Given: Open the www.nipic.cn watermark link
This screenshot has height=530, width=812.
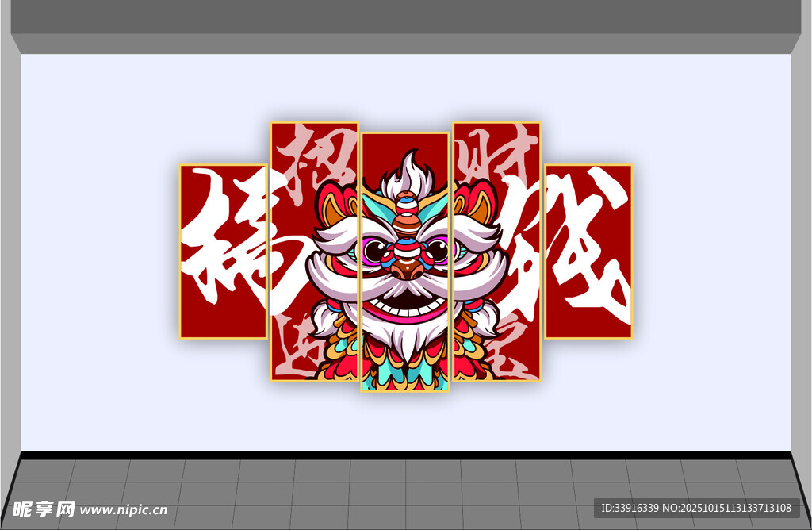Looking at the screenshot, I should [x=124, y=509].
